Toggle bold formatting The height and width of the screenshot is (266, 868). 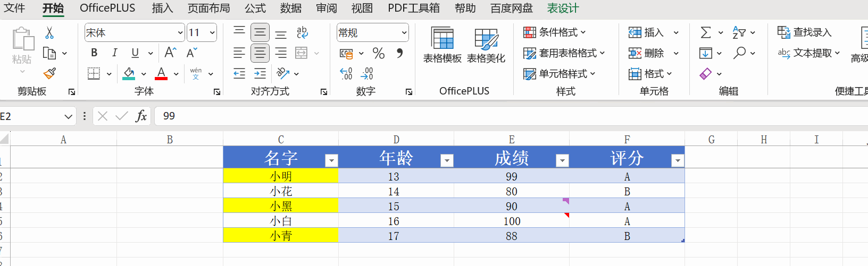coord(94,53)
